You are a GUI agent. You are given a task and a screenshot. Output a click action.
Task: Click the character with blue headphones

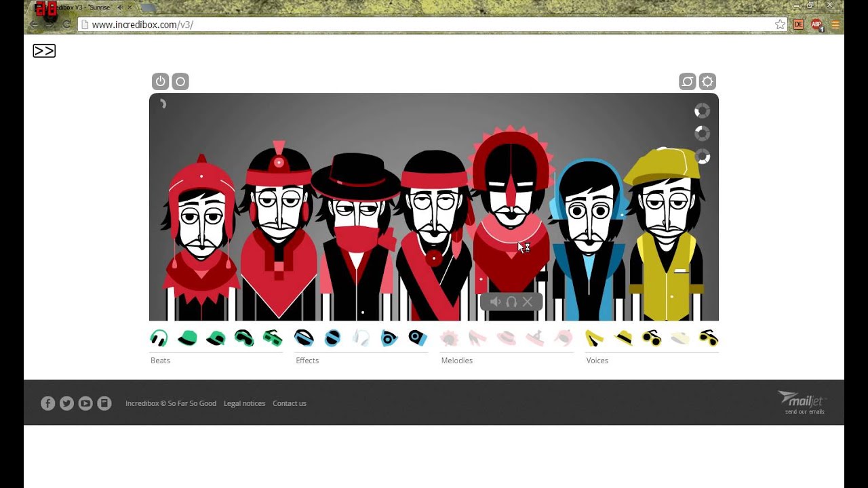(x=589, y=241)
